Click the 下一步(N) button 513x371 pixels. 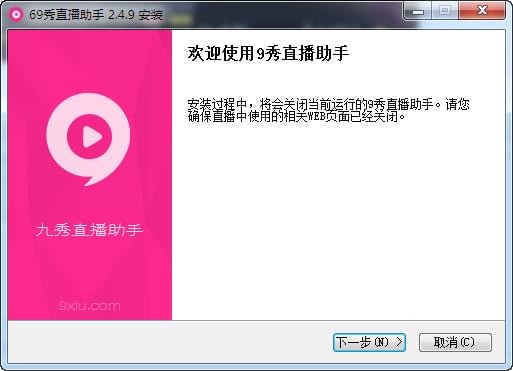[369, 342]
